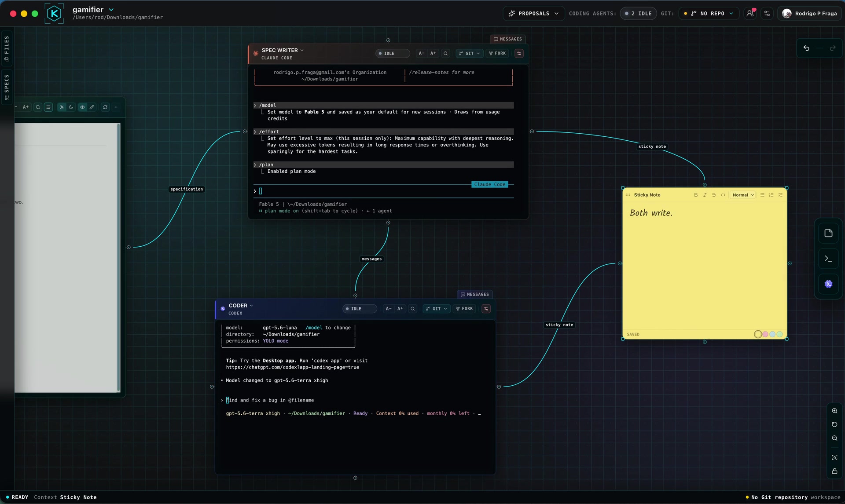Open the Messages tab above Coder
This screenshot has width=845, height=504.
[x=475, y=294]
